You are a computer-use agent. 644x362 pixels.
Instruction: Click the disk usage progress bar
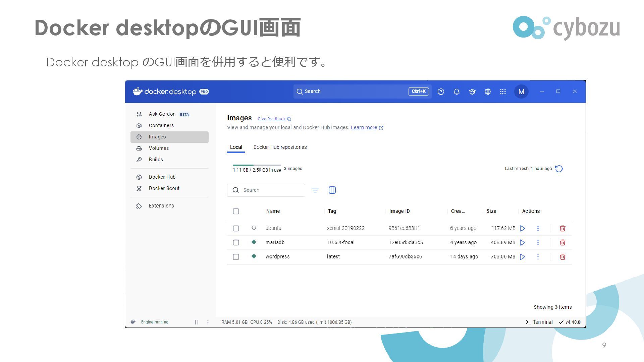tap(257, 165)
